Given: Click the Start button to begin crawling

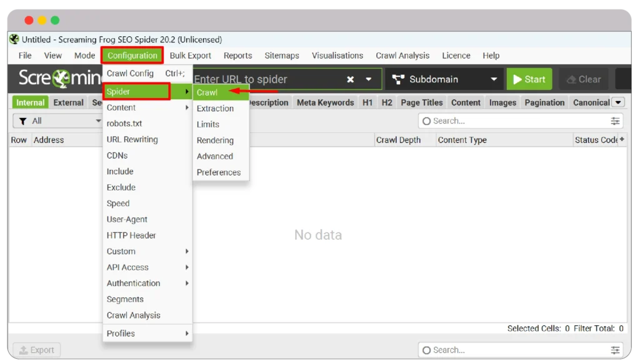Looking at the screenshot, I should 529,79.
